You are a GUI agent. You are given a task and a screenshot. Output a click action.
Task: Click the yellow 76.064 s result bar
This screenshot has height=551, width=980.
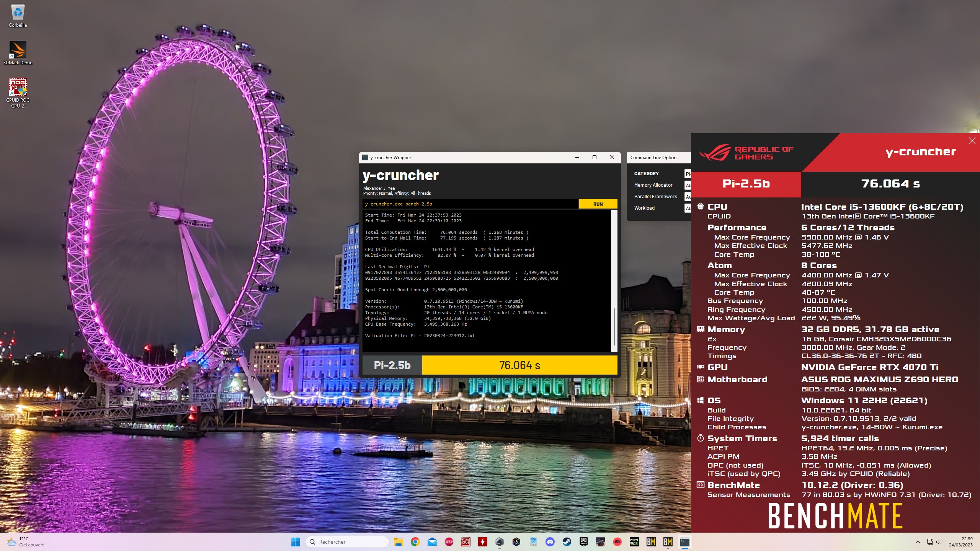click(519, 365)
